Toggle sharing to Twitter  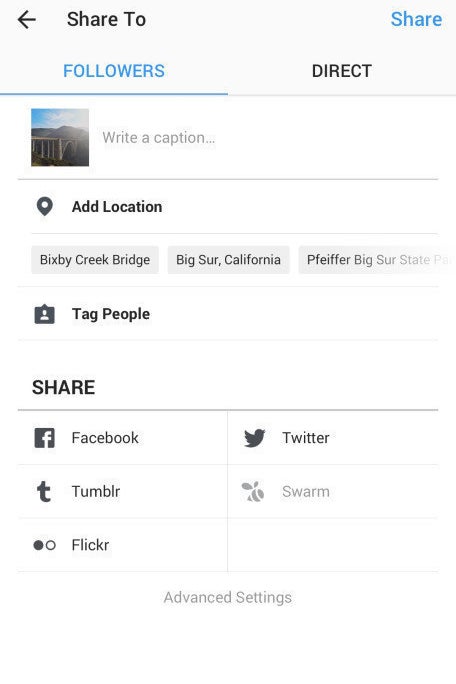pos(333,438)
